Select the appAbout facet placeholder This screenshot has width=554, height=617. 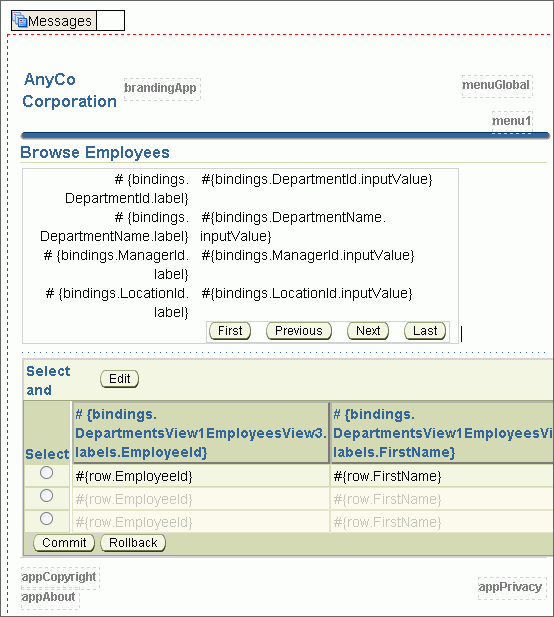(x=50, y=598)
